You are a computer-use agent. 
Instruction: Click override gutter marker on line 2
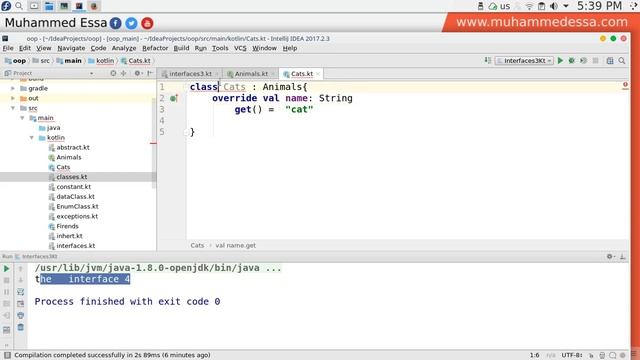(x=174, y=98)
